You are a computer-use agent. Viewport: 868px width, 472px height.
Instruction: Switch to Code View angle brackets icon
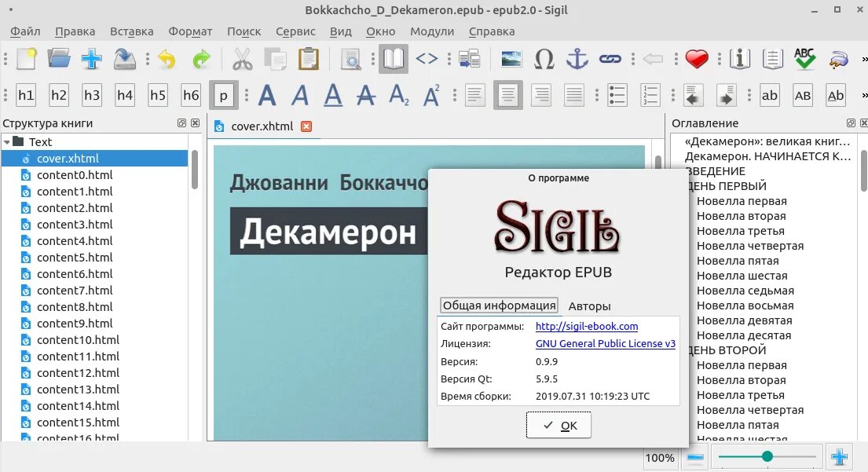tap(427, 59)
